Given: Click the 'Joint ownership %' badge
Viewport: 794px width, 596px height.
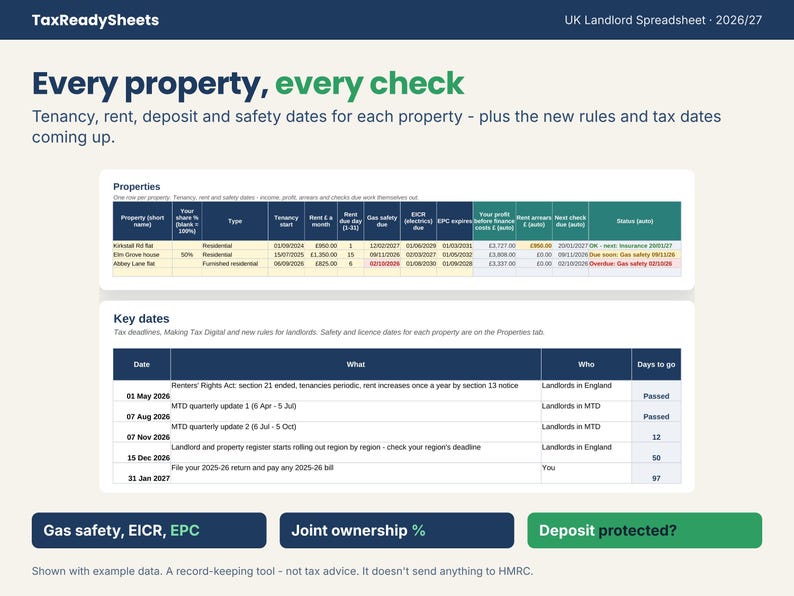Looking at the screenshot, I should [396, 530].
